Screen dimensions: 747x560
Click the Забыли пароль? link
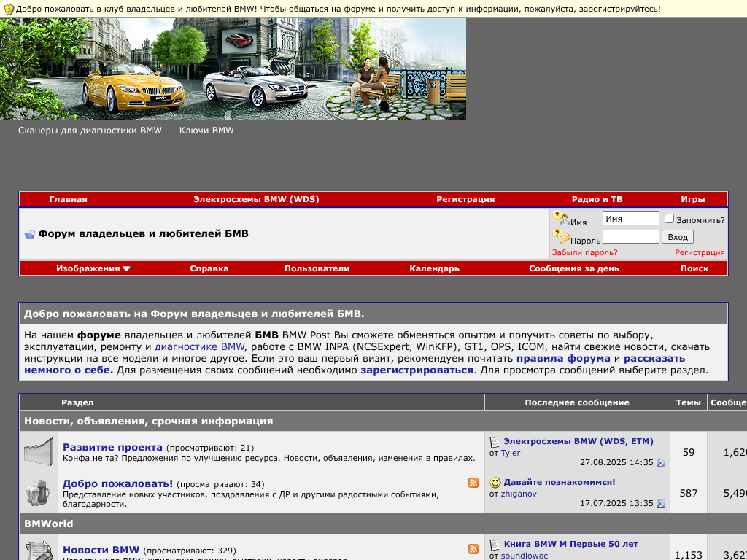tap(584, 252)
